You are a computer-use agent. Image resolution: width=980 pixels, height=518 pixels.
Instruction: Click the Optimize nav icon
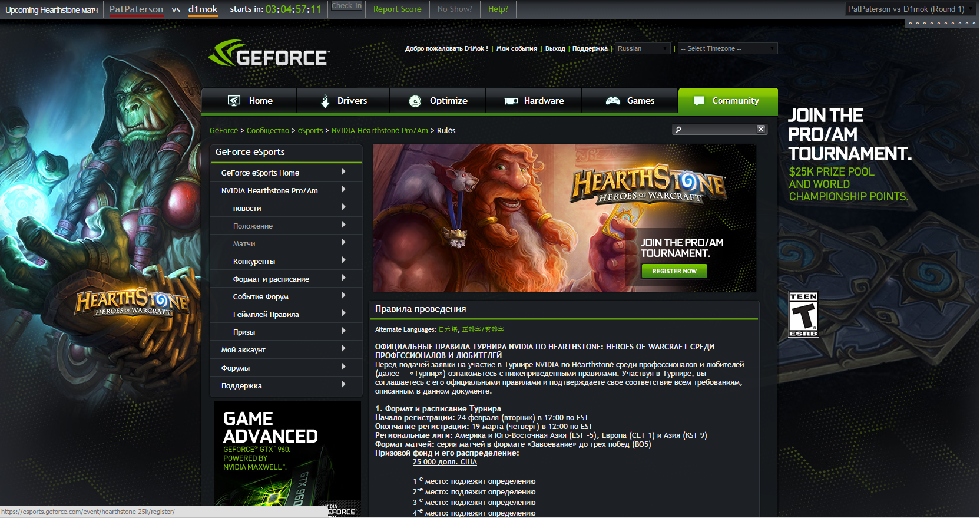point(415,101)
